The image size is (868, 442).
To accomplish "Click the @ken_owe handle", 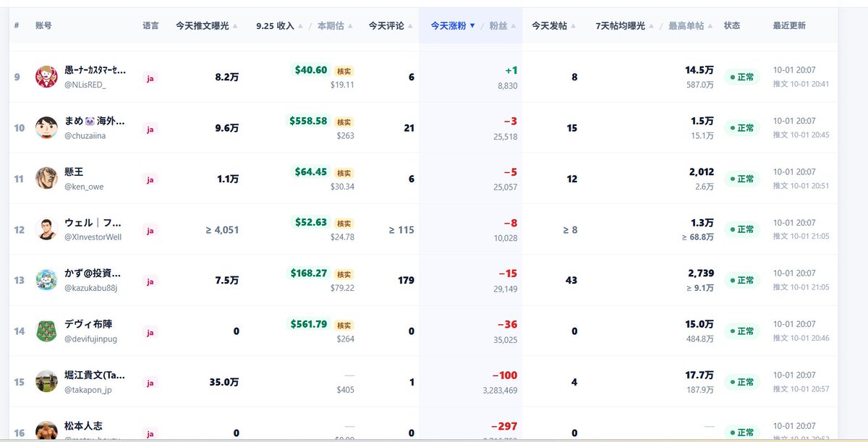I will tap(84, 187).
